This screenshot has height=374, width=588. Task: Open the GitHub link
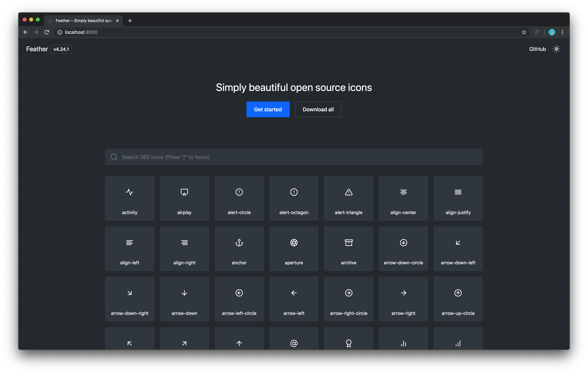[537, 49]
